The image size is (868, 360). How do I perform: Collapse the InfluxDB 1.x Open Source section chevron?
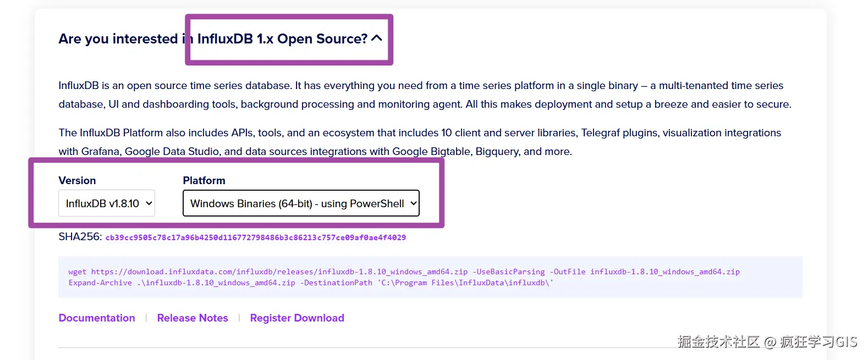tap(377, 38)
